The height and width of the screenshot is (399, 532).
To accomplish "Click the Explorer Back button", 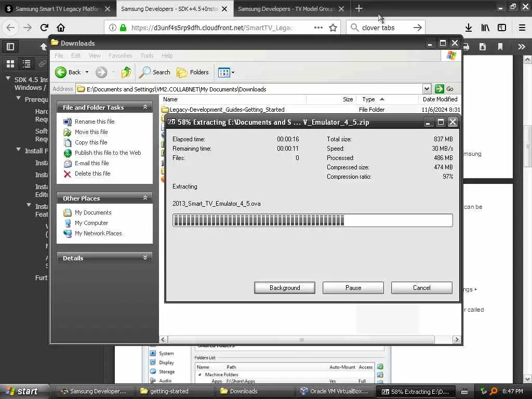I will (x=68, y=72).
